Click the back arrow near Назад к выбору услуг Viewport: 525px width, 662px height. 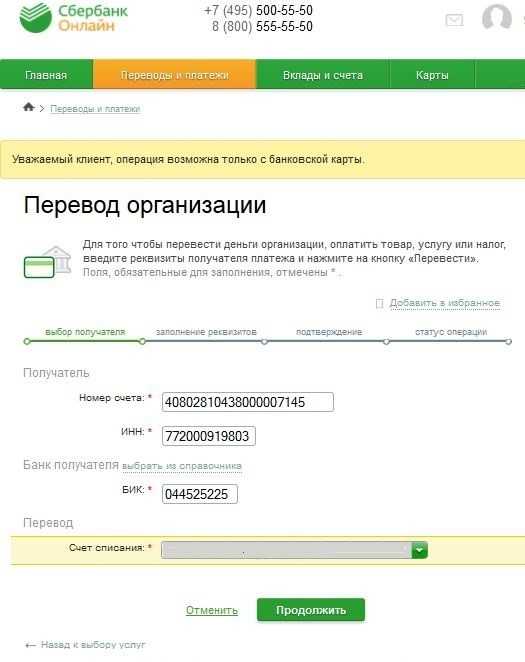point(30,645)
